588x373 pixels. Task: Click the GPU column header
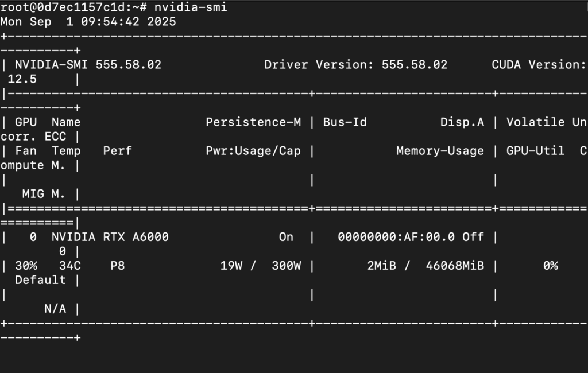(x=26, y=122)
